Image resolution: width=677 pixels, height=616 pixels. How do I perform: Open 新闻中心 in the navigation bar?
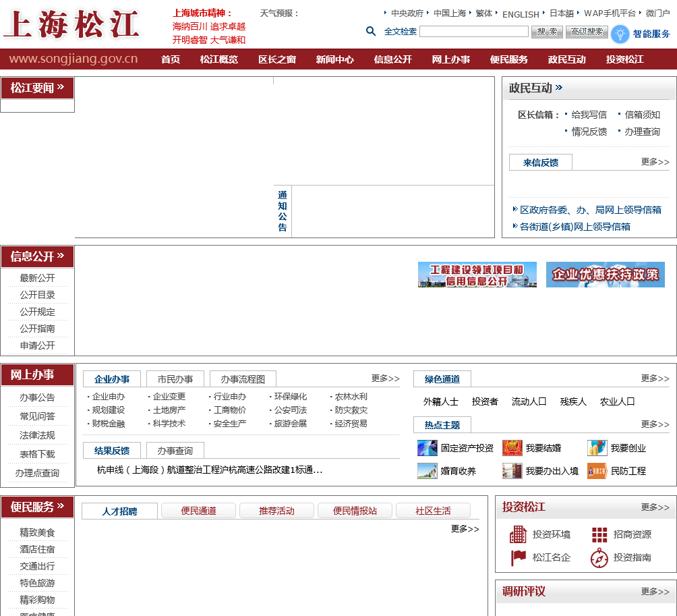(x=334, y=59)
